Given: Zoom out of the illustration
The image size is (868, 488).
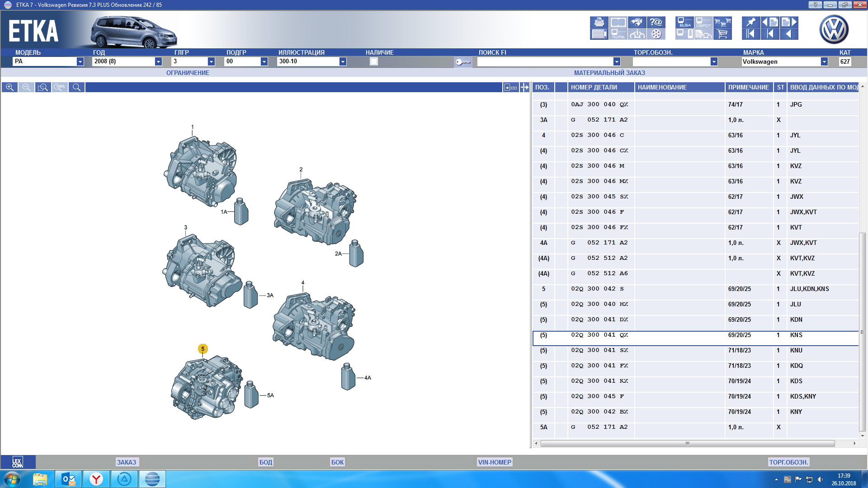Looking at the screenshot, I should tap(26, 87).
